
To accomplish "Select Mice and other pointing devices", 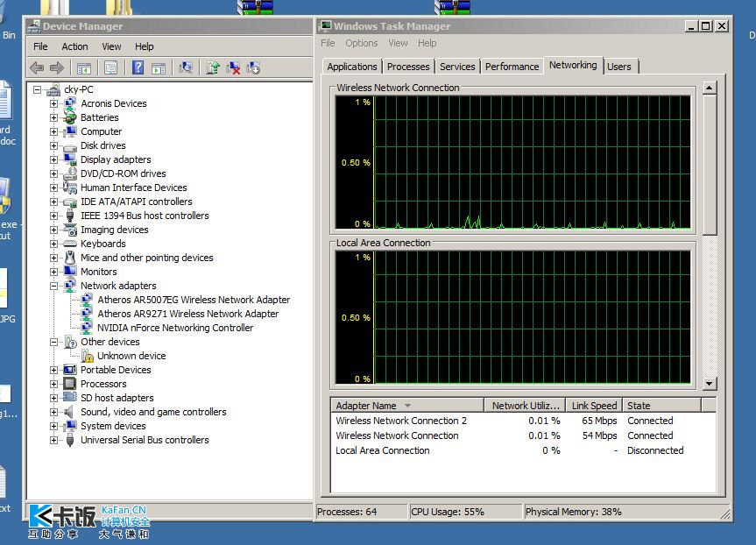I will pos(146,258).
